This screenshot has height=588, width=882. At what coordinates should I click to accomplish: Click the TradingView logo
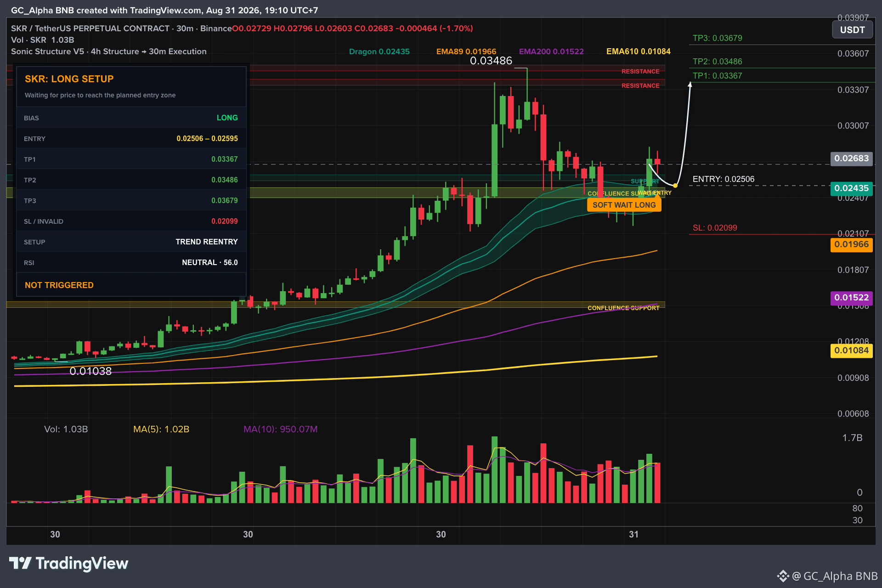[x=69, y=563]
